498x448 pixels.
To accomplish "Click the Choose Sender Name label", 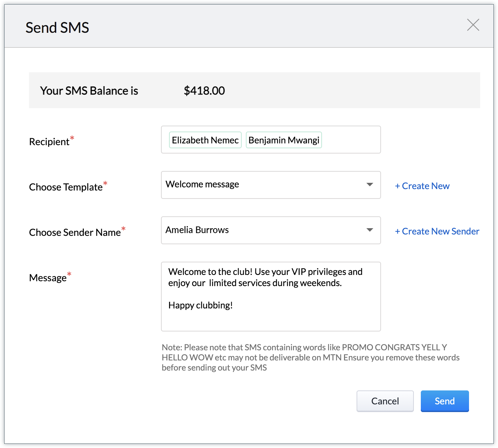I will point(75,232).
